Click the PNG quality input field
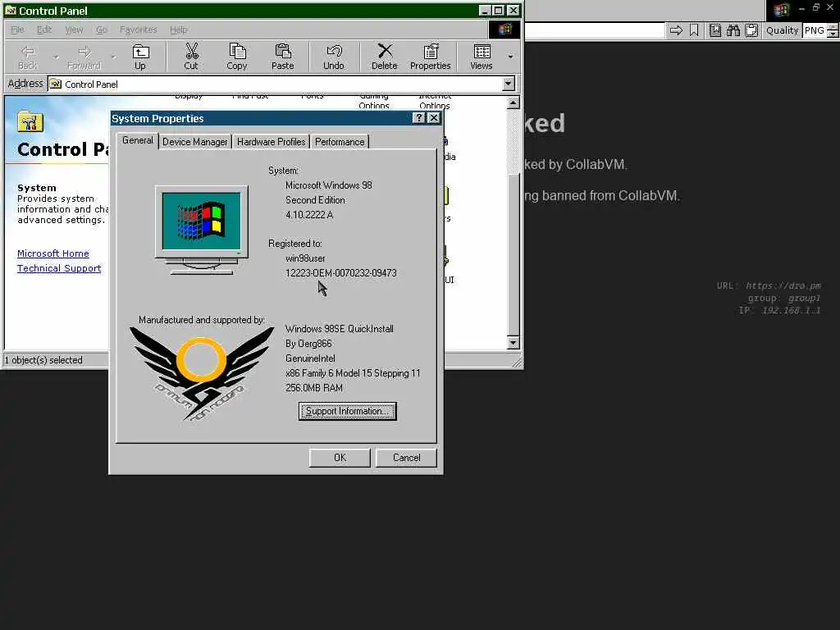Screen dimensions: 840x630 point(815,30)
